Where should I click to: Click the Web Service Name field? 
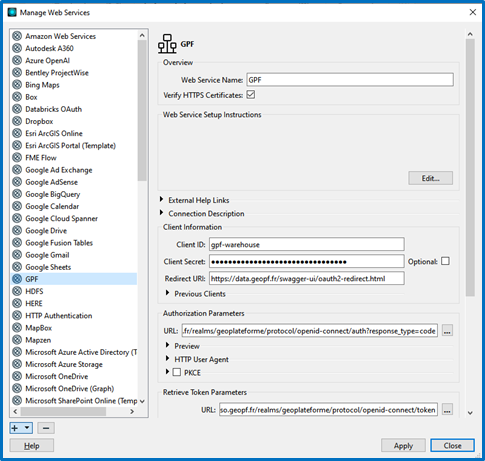350,80
